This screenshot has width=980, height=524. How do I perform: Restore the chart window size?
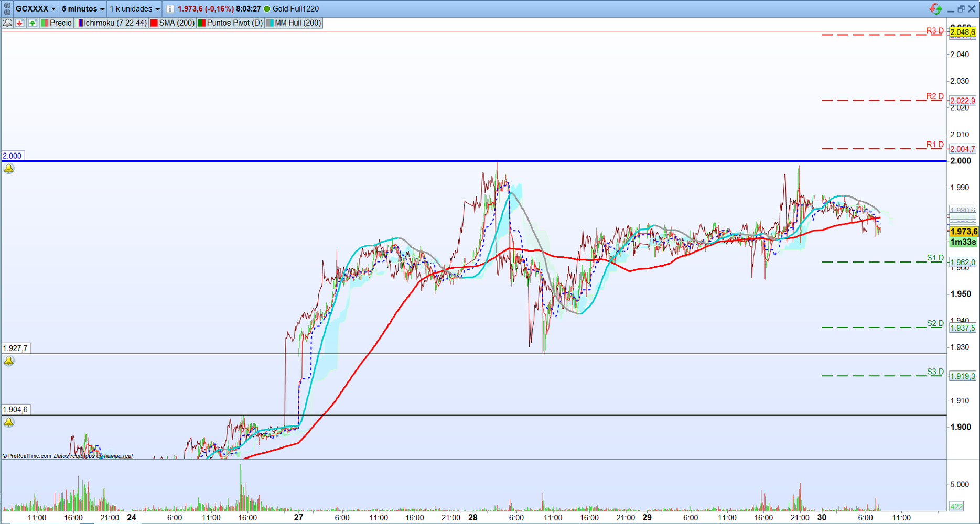coord(961,9)
